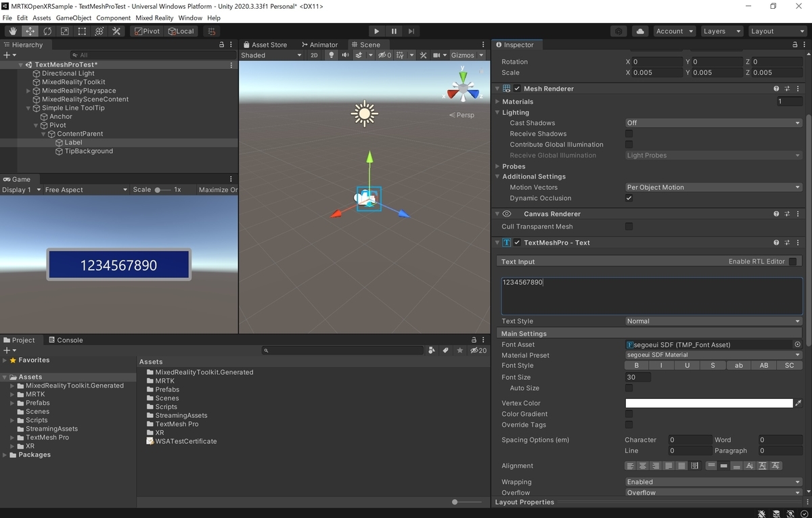The image size is (812, 518).
Task: Open the Vertex Color swatch
Action: click(708, 404)
